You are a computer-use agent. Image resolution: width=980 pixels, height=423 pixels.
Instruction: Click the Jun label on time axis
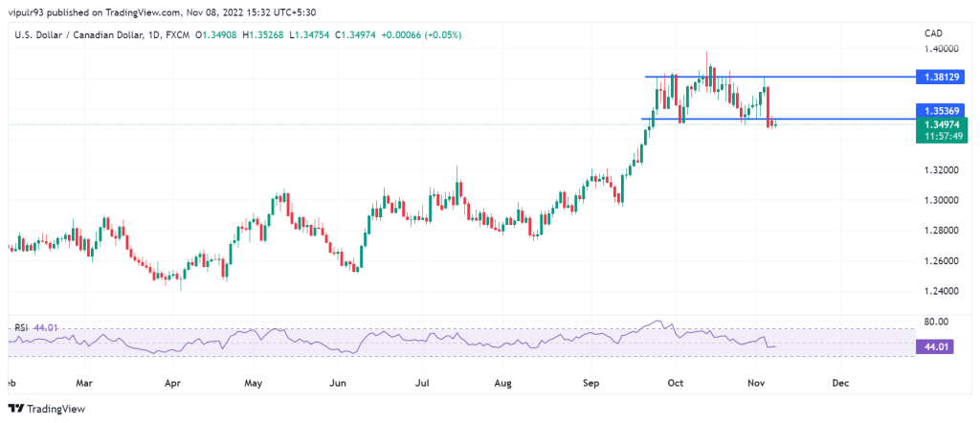click(x=336, y=382)
